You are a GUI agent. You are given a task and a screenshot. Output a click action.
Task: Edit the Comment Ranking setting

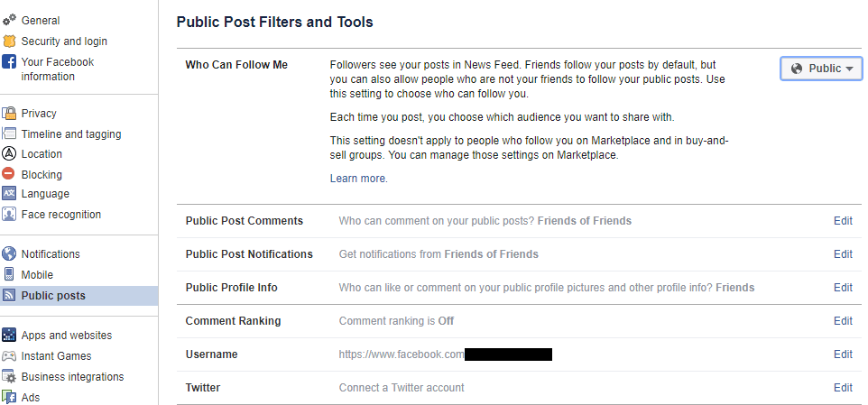click(x=843, y=321)
